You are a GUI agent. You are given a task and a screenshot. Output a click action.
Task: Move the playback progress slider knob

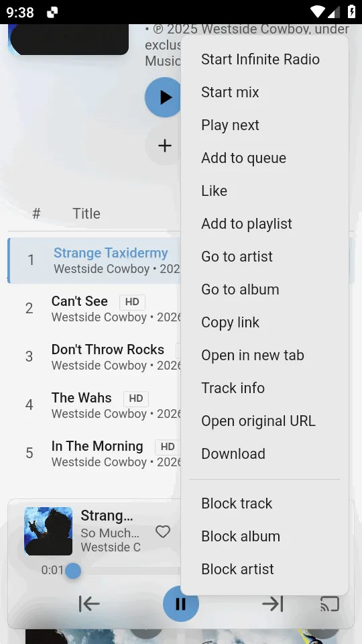pyautogui.click(x=72, y=571)
